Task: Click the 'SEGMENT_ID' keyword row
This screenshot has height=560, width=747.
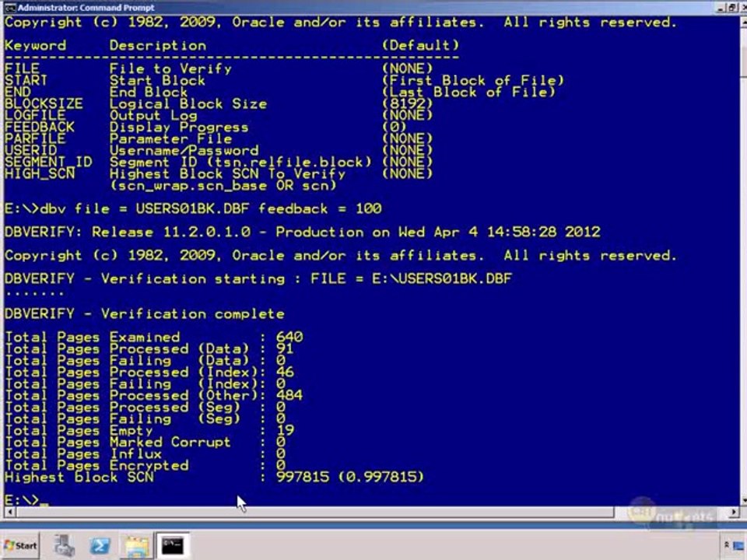Action: coord(219,162)
